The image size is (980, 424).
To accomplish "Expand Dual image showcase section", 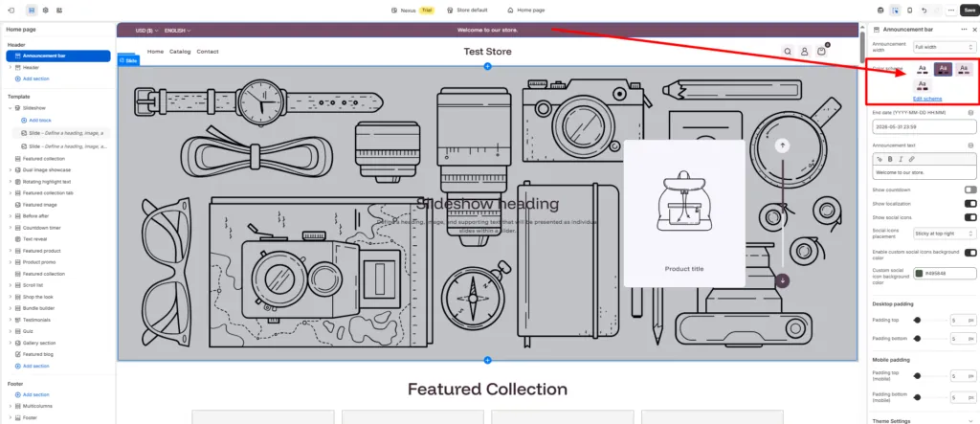I will 10,170.
